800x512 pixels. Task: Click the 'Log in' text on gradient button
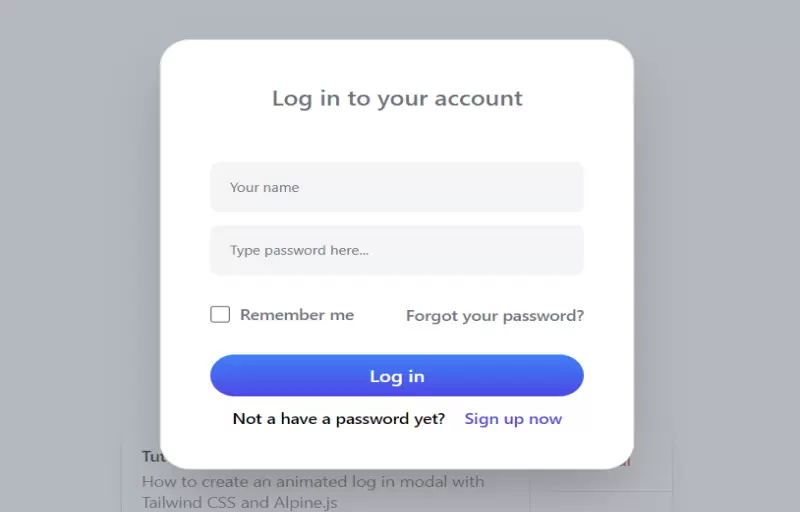397,376
